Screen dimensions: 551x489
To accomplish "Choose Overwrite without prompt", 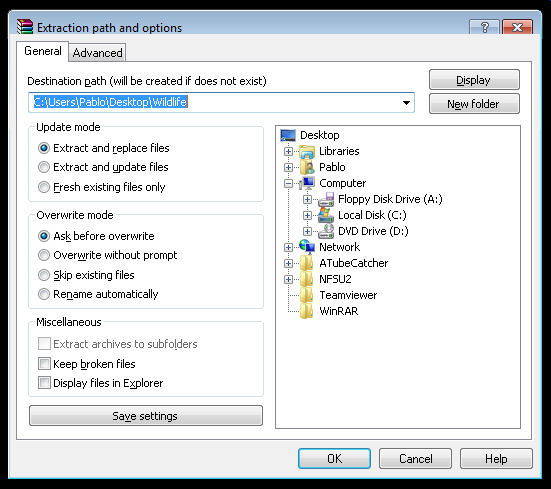I will [44, 255].
